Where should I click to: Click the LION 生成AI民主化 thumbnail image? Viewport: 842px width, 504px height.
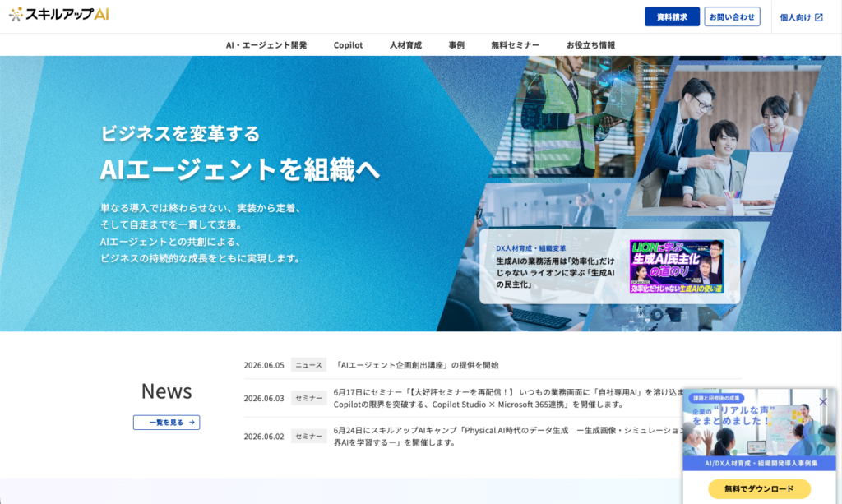point(676,266)
